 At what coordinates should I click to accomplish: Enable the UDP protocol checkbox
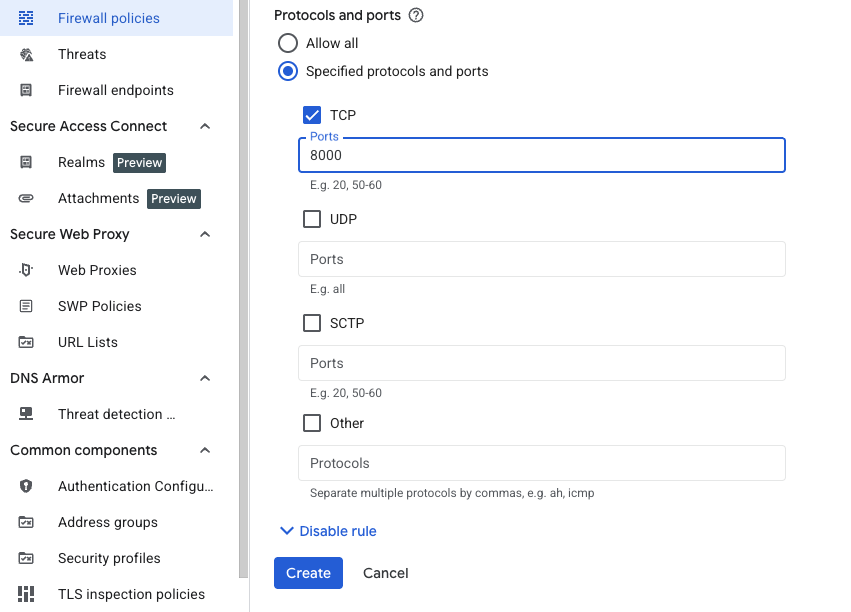[312, 219]
